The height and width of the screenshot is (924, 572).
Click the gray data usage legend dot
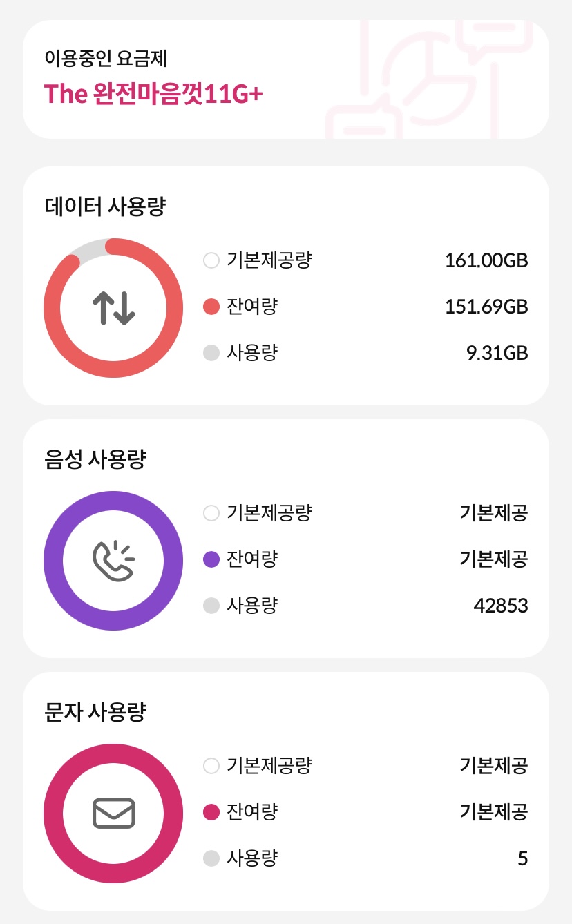point(211,353)
